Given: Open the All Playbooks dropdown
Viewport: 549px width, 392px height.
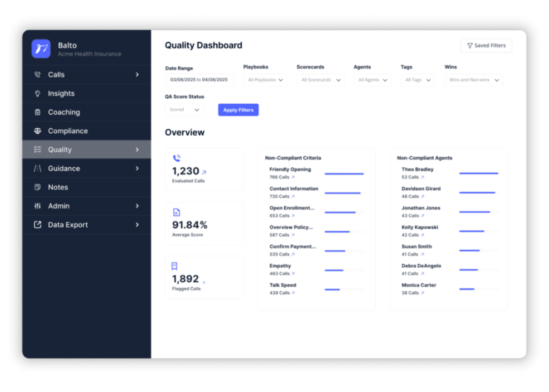Looking at the screenshot, I should coord(265,80).
